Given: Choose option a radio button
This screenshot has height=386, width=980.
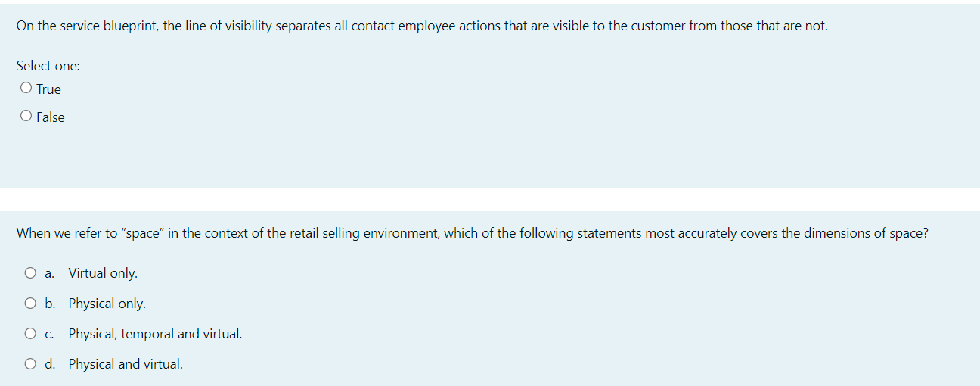Looking at the screenshot, I should tap(30, 273).
